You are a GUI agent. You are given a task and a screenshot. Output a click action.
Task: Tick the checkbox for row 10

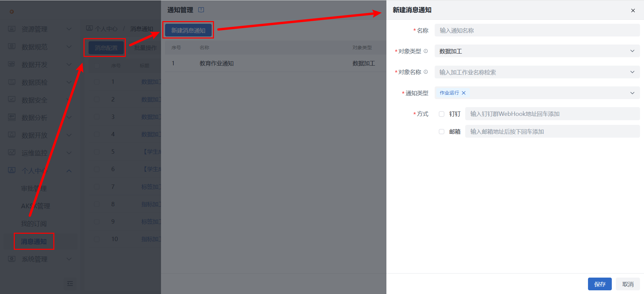[97, 239]
